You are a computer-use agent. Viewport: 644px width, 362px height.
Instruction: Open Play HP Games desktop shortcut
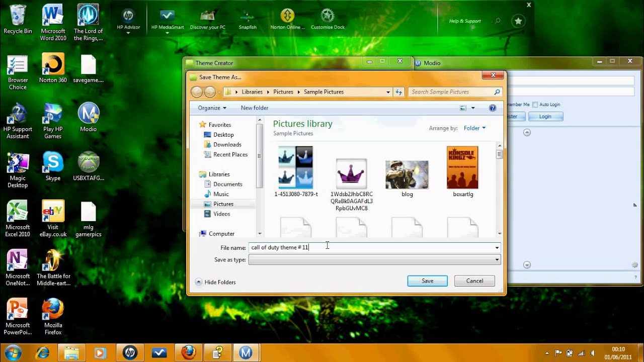coord(53,121)
